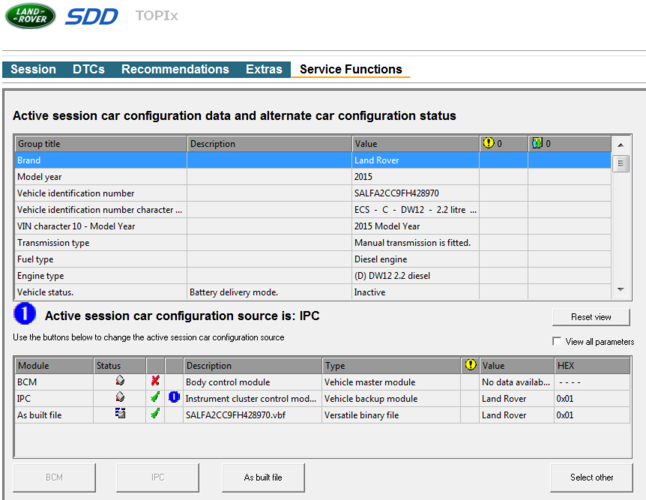Select the VIN character 10 - Model Year row
Image resolution: width=646 pixels, height=500 pixels.
coord(313,226)
